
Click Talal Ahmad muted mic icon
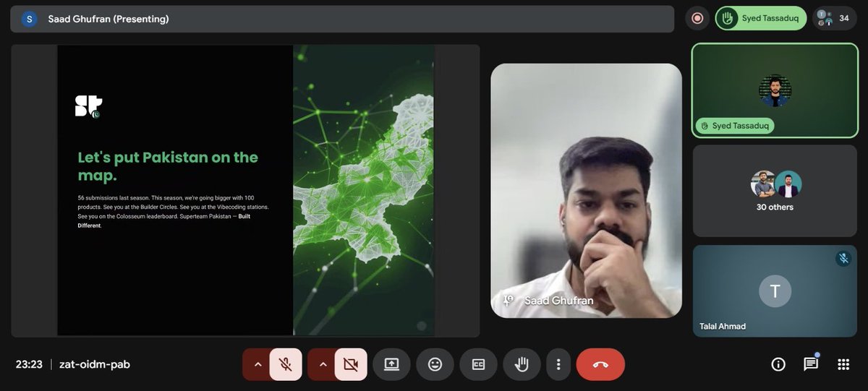(x=843, y=258)
